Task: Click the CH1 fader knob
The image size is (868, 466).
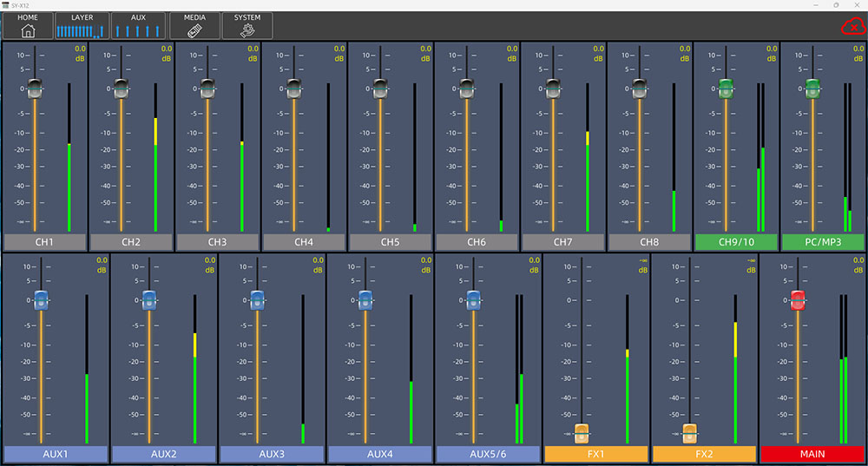Action: 35,89
